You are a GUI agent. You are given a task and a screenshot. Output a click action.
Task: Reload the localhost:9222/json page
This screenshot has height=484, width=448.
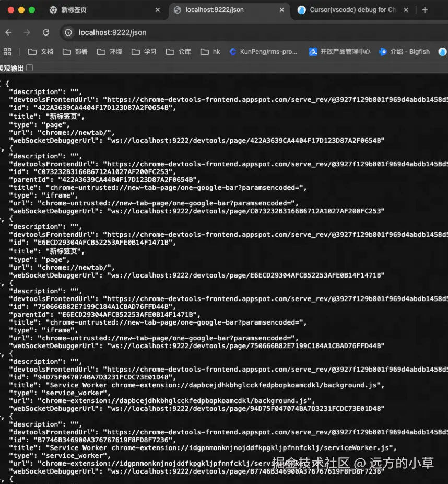pyautogui.click(x=46, y=32)
